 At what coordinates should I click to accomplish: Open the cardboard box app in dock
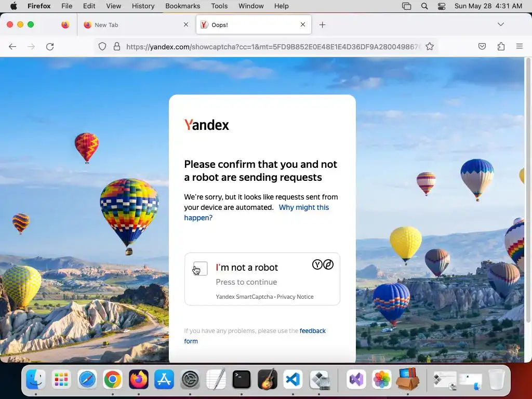pyautogui.click(x=407, y=379)
